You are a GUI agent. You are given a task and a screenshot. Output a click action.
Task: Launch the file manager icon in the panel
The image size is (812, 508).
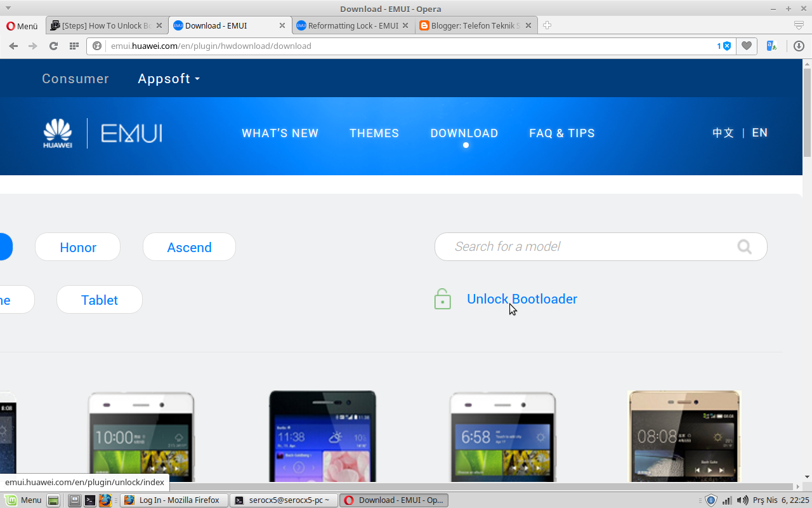75,500
